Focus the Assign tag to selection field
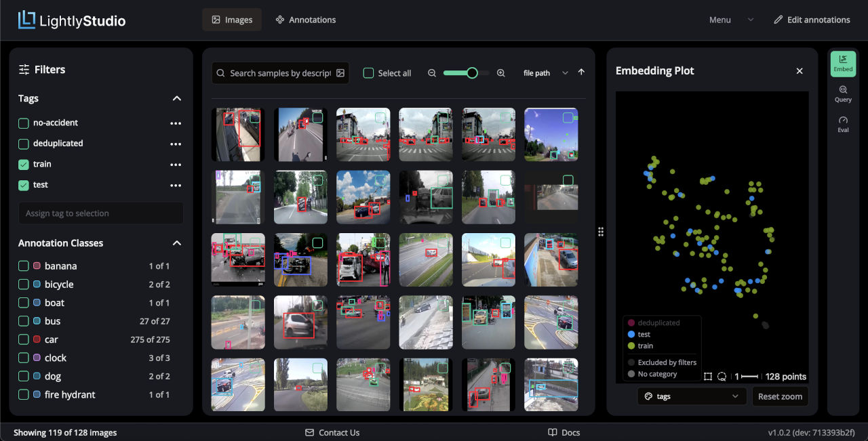 coord(100,213)
